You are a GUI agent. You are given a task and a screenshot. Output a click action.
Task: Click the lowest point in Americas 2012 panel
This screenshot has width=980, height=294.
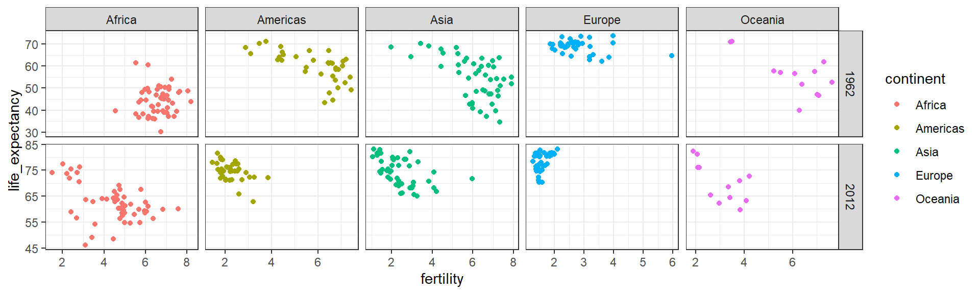[253, 202]
